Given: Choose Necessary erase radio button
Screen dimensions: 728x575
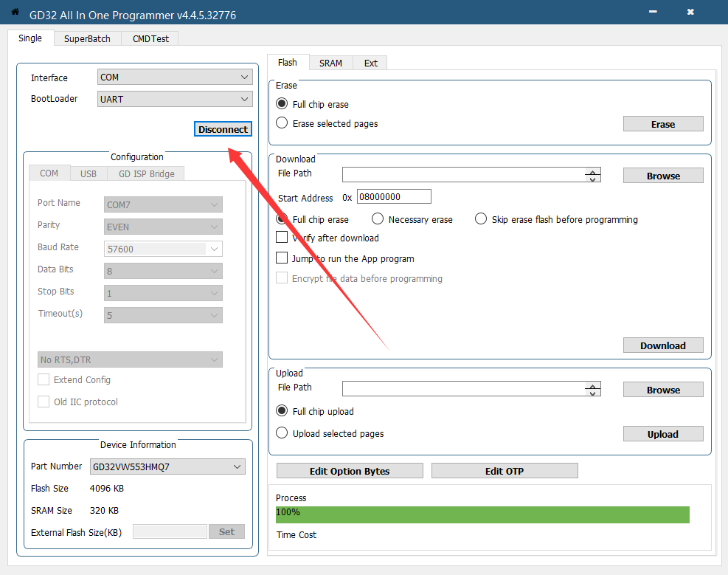Looking at the screenshot, I should click(378, 219).
